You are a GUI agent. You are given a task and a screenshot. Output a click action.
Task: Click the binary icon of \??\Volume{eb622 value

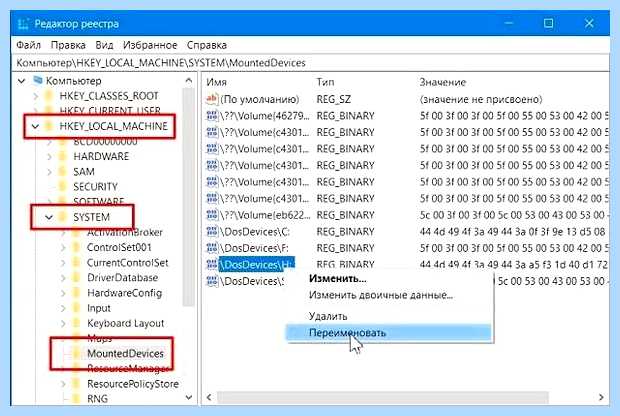click(x=212, y=215)
